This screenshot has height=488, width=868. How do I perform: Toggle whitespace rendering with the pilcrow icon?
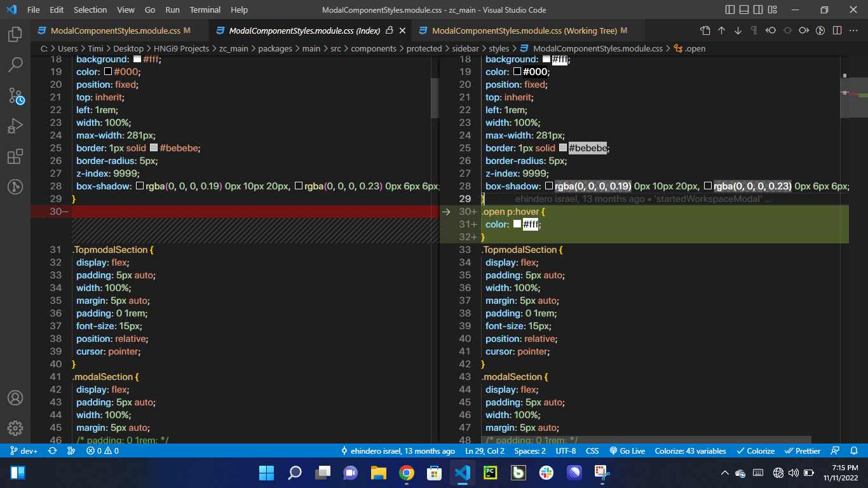tap(754, 30)
